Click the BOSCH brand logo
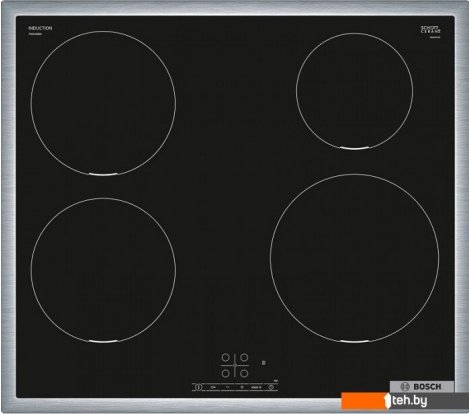470x414 pixels. (x=422, y=387)
